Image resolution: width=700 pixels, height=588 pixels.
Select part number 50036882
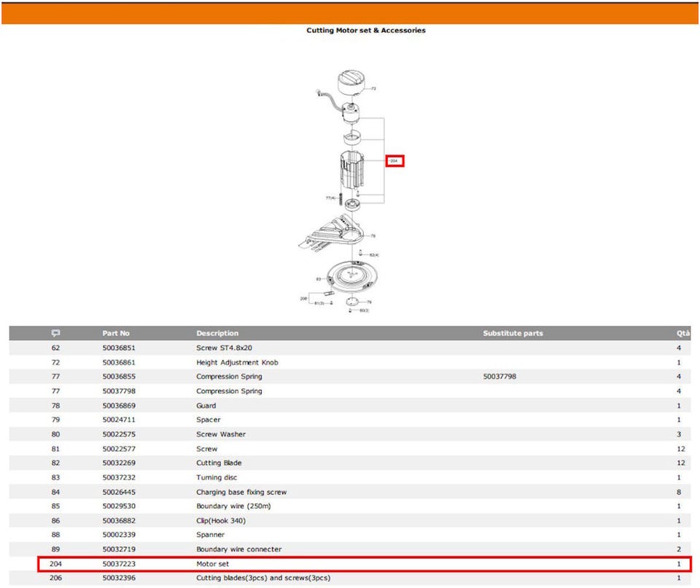click(x=119, y=521)
